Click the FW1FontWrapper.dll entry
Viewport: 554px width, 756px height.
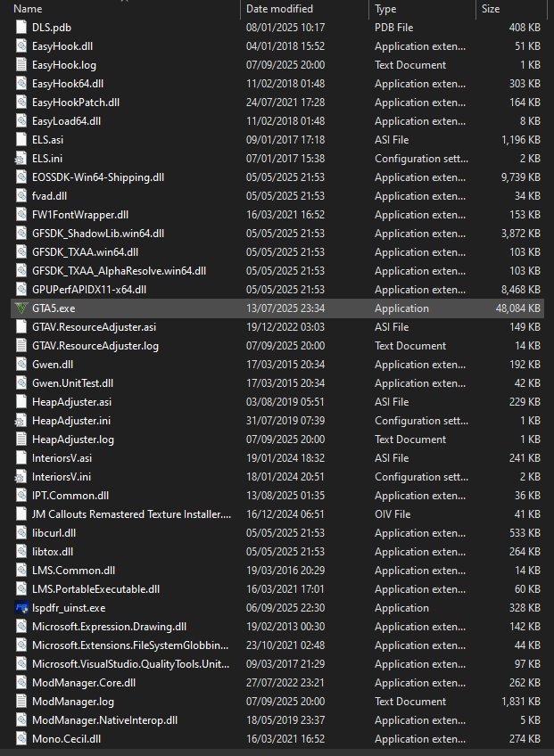(79, 215)
